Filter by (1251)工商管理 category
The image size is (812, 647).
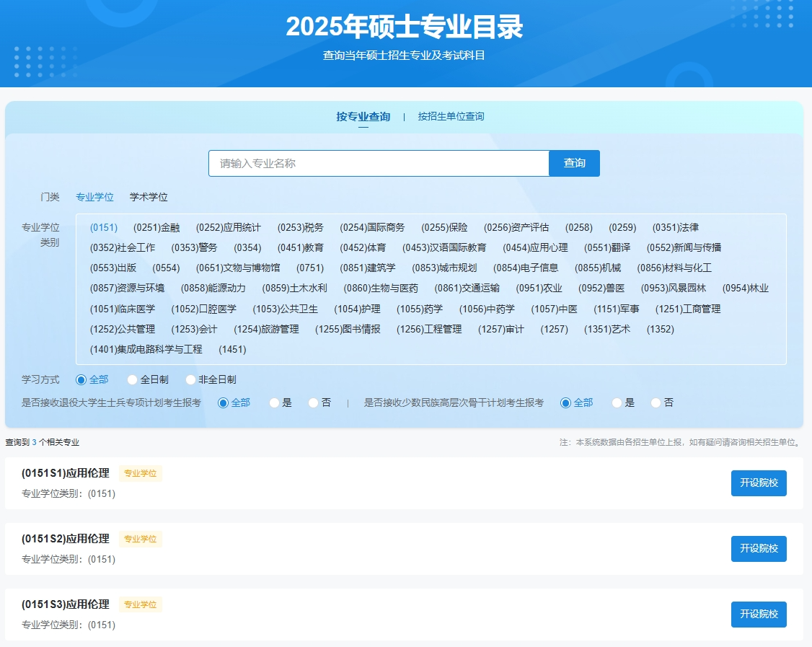click(687, 309)
